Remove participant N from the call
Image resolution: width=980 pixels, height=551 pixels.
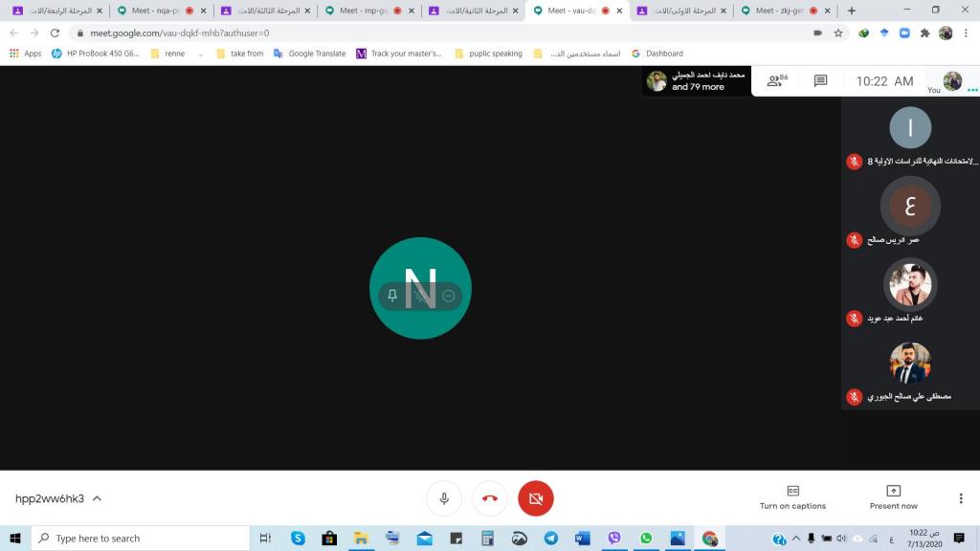point(448,296)
